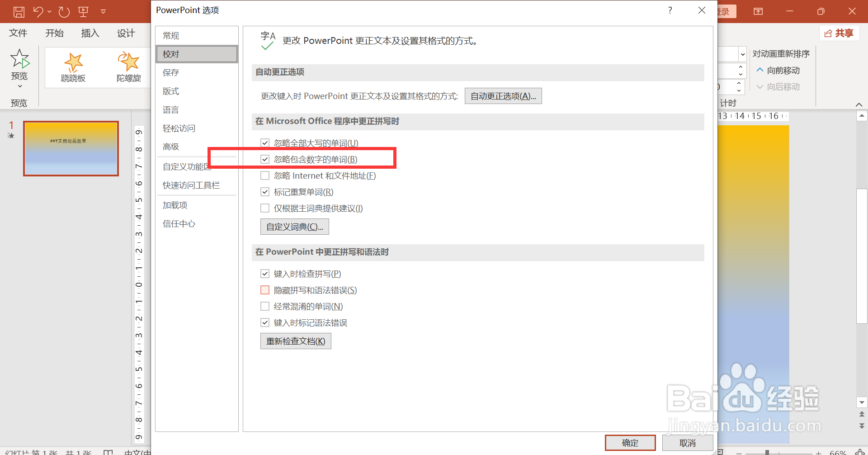Enable 仅根据主词典提供建议 checkbox
The height and width of the screenshot is (455, 868).
pyautogui.click(x=265, y=208)
